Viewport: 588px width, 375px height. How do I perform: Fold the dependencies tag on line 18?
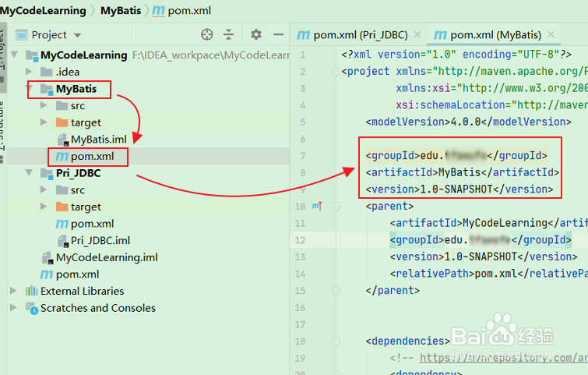336,341
